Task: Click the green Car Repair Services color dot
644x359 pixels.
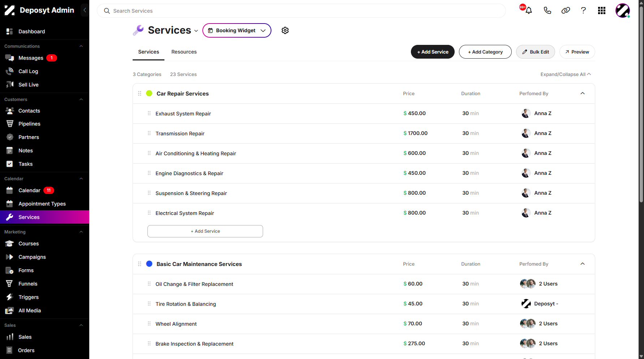Action: [x=149, y=93]
